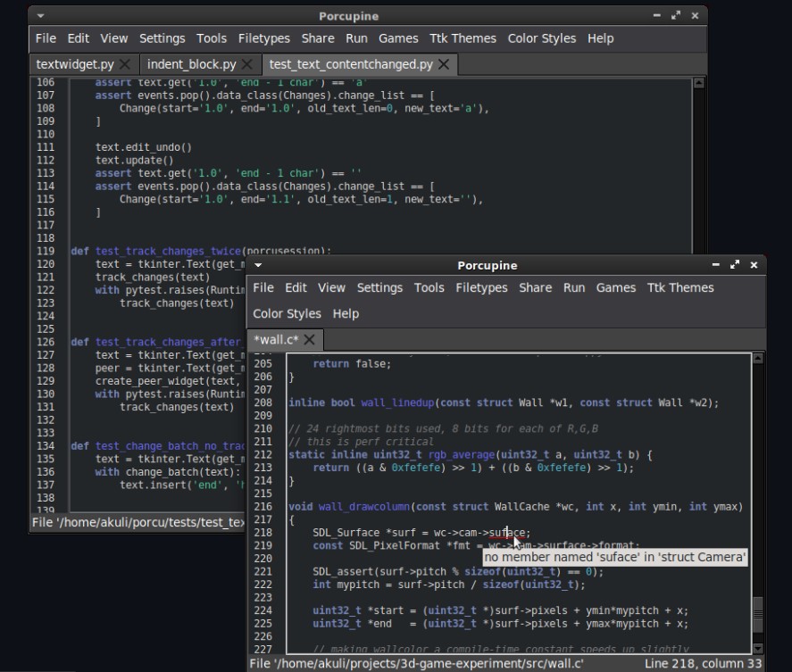Click the misspelled 'suface' word on line 218

pos(507,533)
